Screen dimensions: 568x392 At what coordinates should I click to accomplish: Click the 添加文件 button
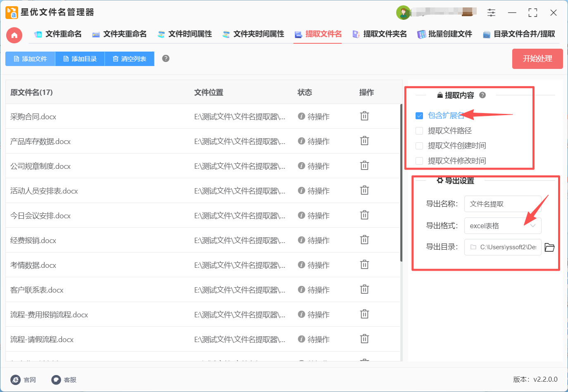click(30, 59)
